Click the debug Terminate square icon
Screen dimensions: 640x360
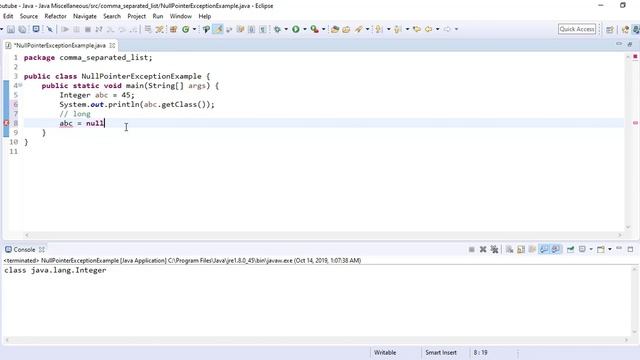click(x=87, y=29)
